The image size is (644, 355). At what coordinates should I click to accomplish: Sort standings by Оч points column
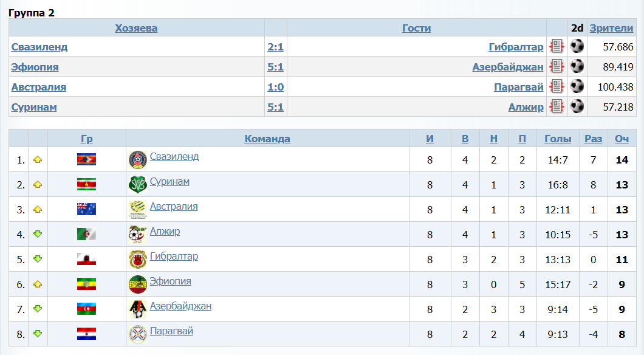coord(622,139)
